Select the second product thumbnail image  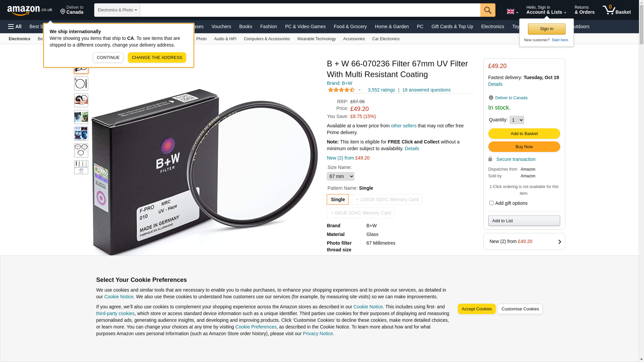click(81, 83)
